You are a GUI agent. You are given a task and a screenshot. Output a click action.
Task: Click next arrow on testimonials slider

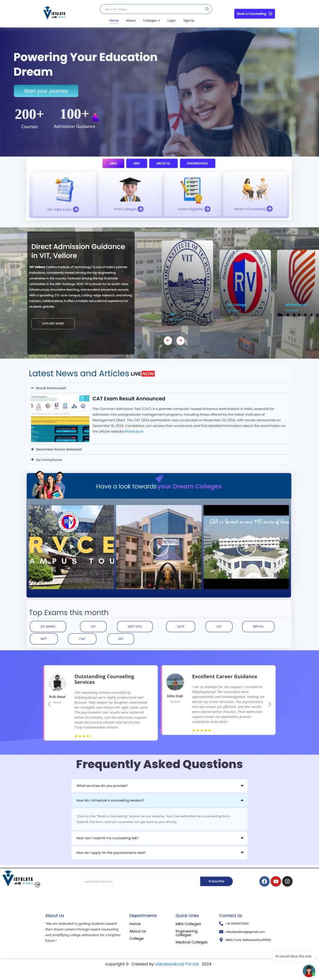(270, 704)
